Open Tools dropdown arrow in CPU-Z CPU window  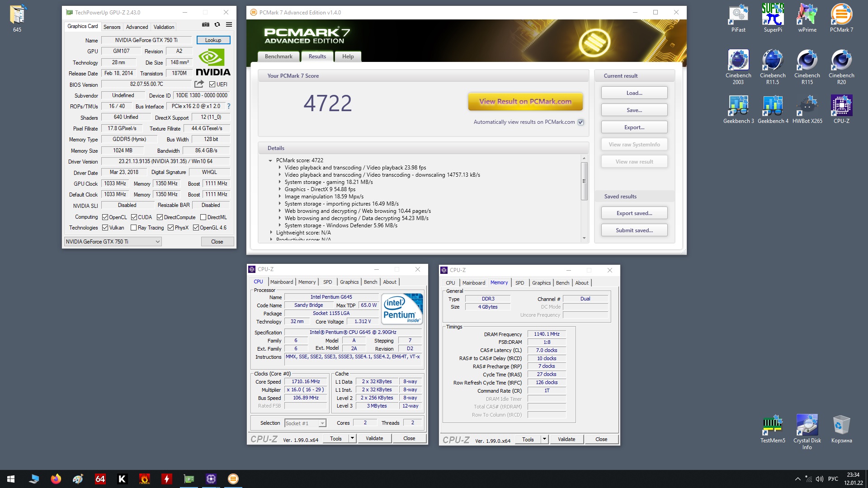[x=352, y=438]
